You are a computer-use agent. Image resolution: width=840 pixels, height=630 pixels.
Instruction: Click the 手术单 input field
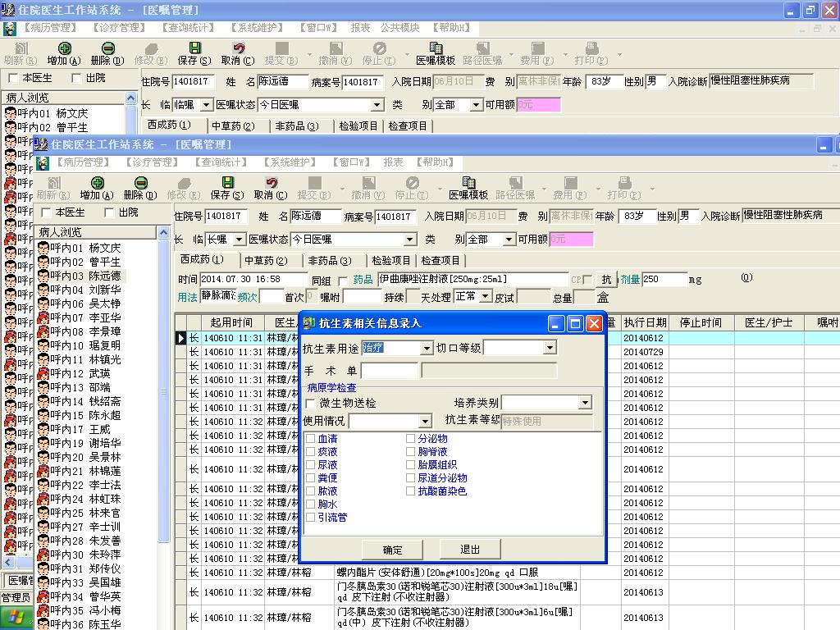point(390,371)
